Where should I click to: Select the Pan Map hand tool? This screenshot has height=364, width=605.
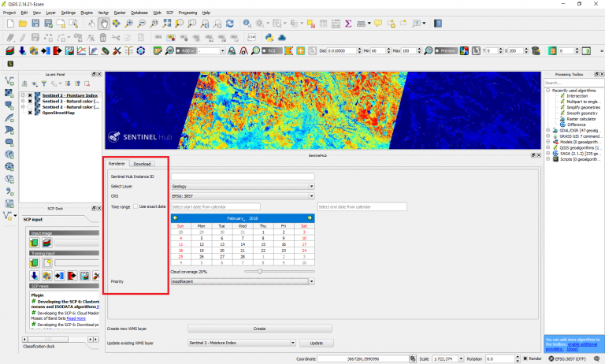click(x=104, y=24)
